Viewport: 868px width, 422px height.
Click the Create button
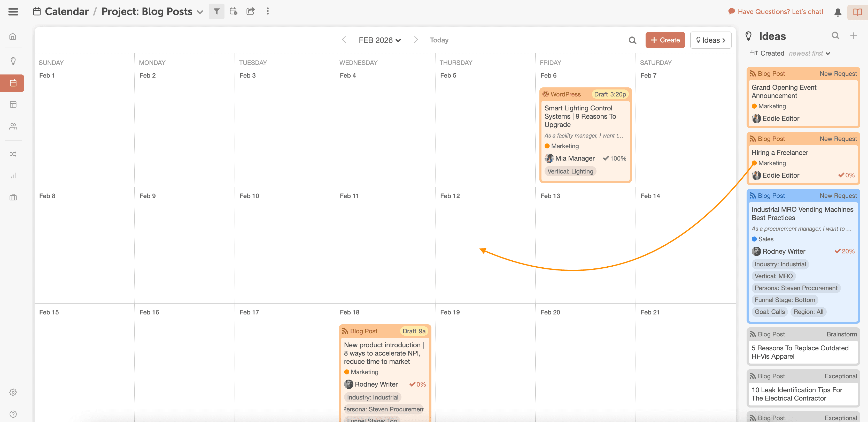coord(664,40)
